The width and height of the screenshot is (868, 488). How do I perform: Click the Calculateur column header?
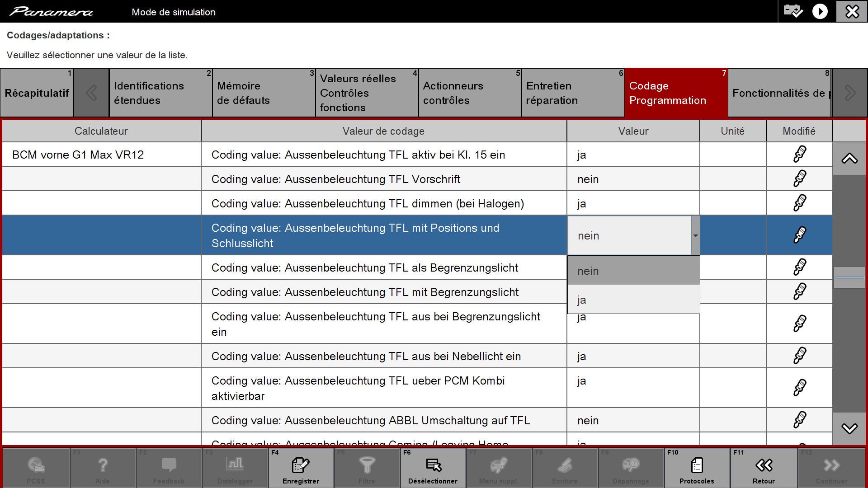pos(101,131)
